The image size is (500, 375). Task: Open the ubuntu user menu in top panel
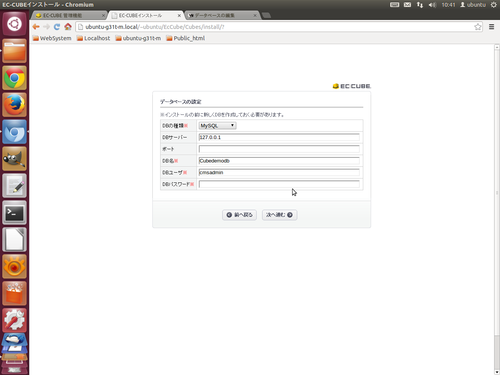473,5
